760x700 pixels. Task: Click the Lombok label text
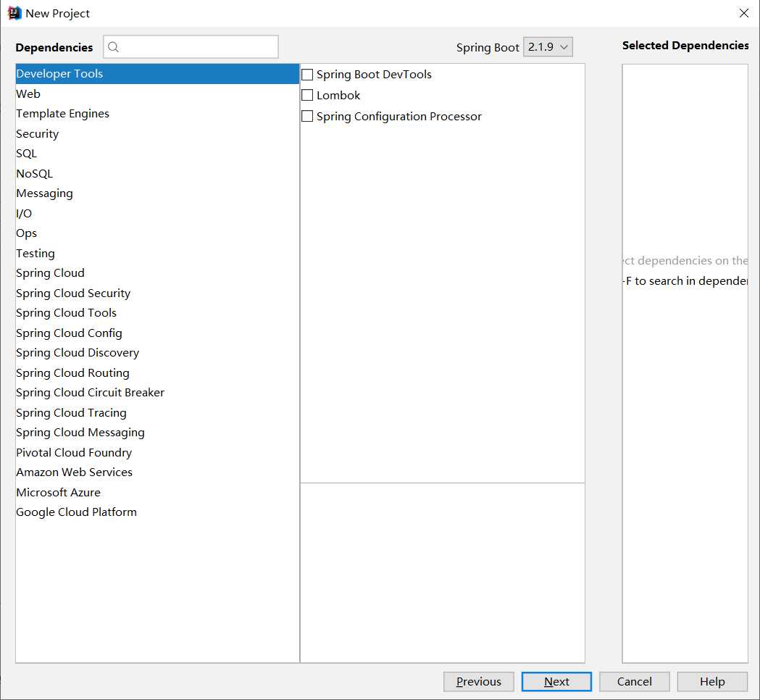pyautogui.click(x=338, y=96)
